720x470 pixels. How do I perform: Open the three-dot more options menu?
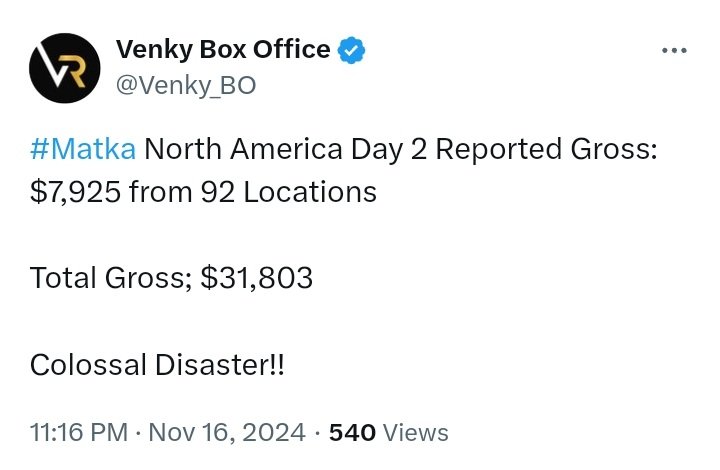point(675,50)
